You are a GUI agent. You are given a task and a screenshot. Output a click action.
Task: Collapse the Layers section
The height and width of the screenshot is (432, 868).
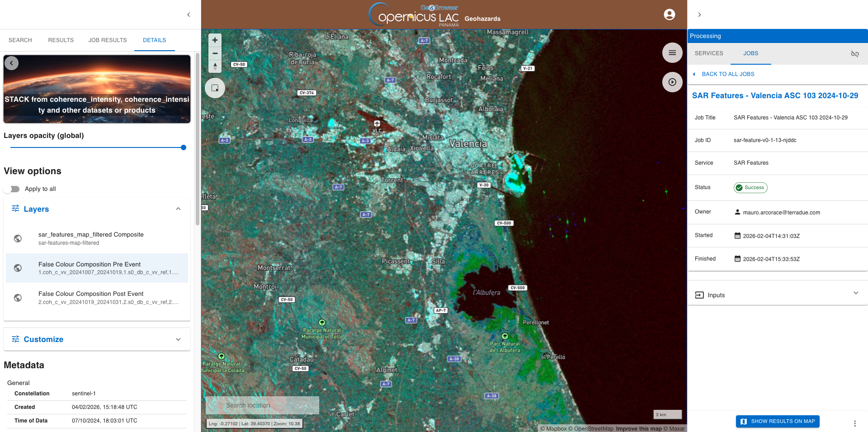(x=178, y=209)
